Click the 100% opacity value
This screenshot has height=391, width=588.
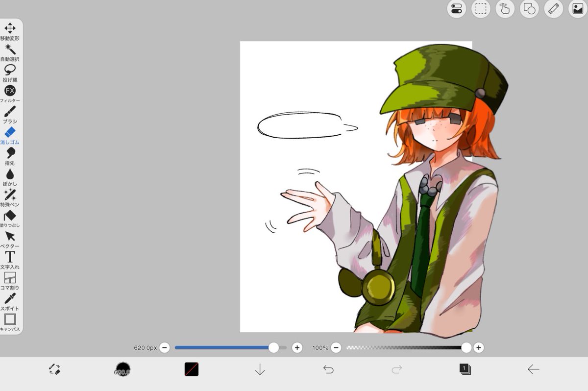click(x=320, y=348)
